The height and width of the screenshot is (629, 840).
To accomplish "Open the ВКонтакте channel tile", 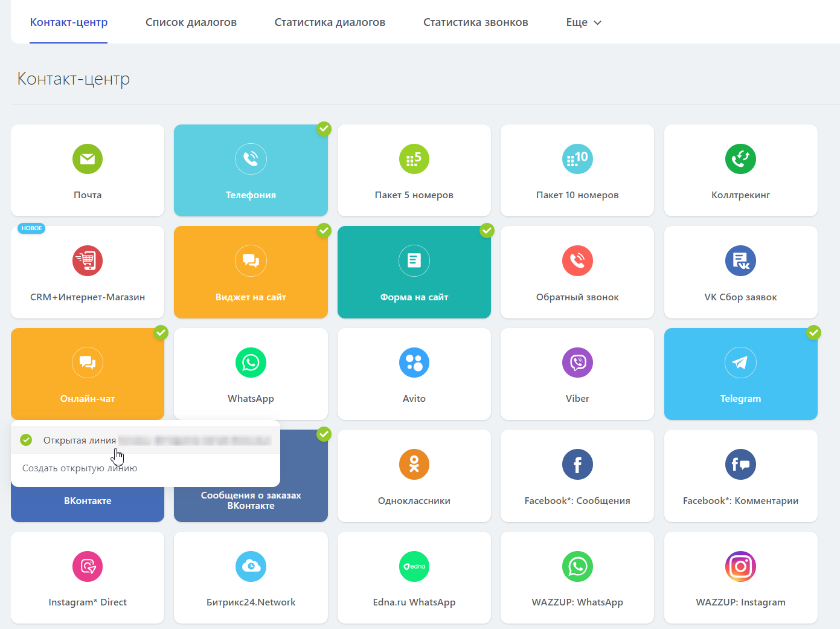I will 88,501.
